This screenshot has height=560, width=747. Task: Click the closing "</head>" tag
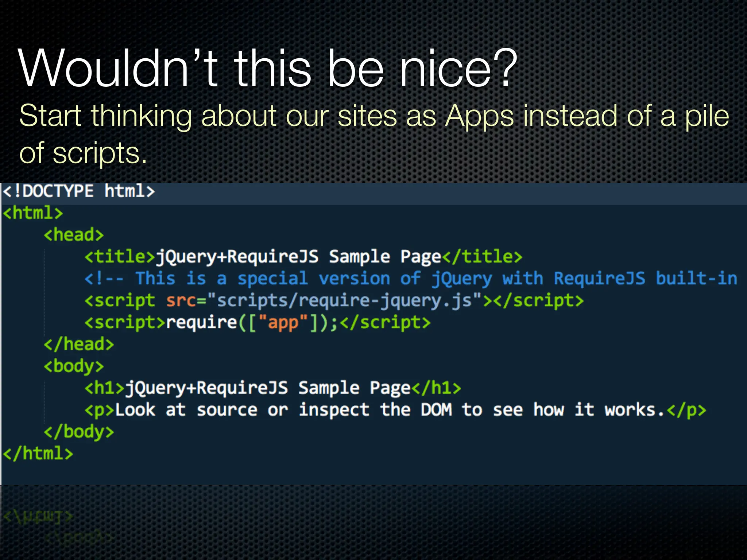click(79, 344)
